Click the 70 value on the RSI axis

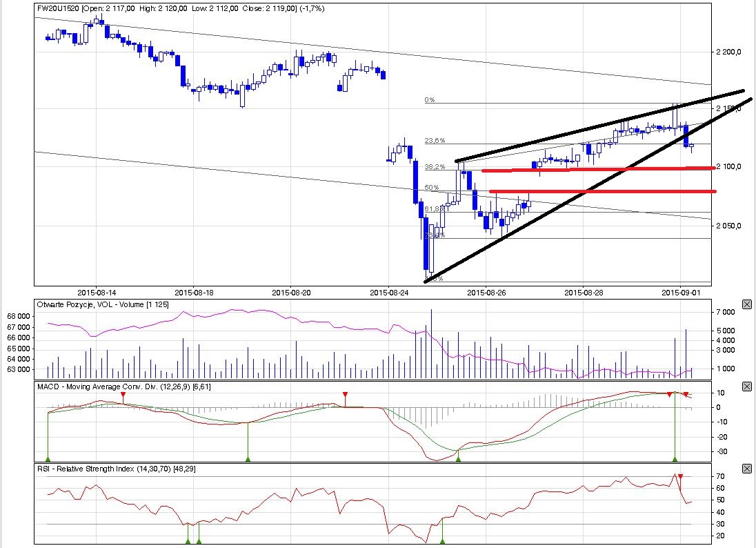coord(720,476)
